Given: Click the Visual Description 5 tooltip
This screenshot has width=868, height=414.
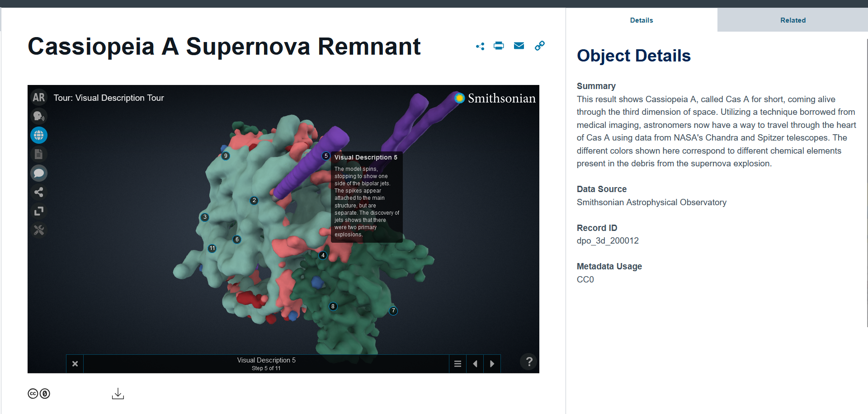Looking at the screenshot, I should [367, 197].
